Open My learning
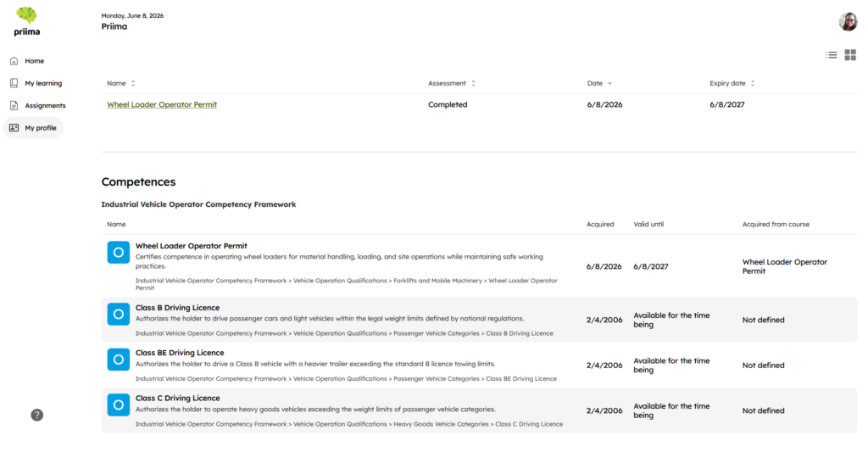The width and height of the screenshot is (868, 452). pyautogui.click(x=43, y=83)
